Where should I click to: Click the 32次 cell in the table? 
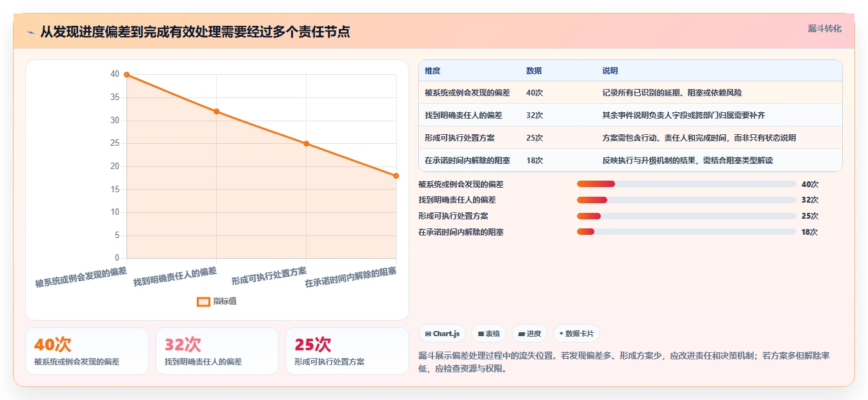tap(534, 115)
